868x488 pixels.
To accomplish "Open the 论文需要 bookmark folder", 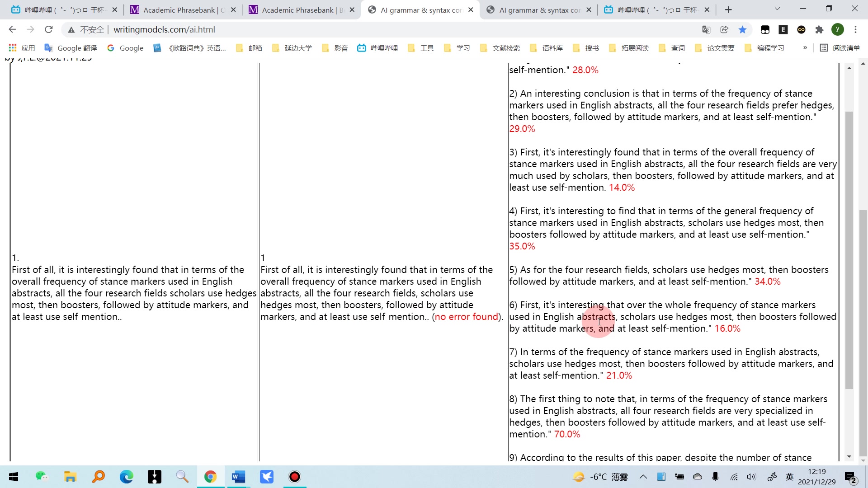I will coord(715,48).
